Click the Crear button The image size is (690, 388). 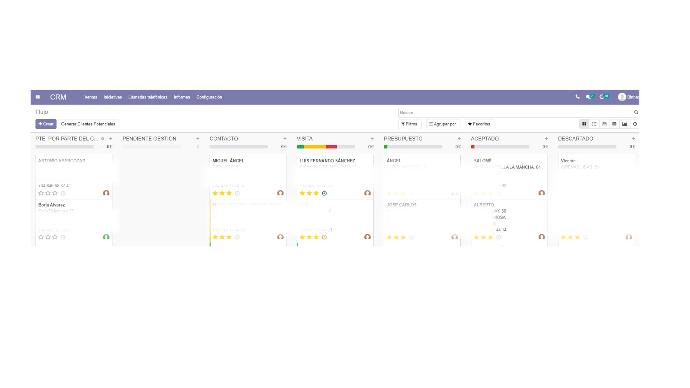coord(46,124)
